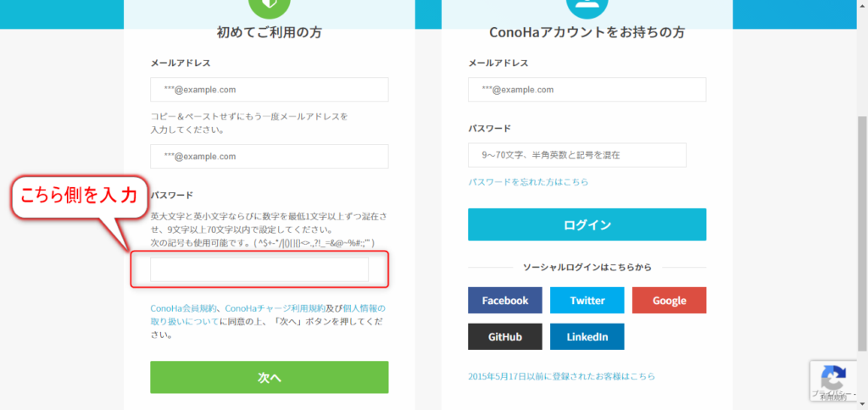This screenshot has width=868, height=410.
Task: Open the 2015年5月17日以前に登録されたお客様はこちら link
Action: tap(561, 376)
